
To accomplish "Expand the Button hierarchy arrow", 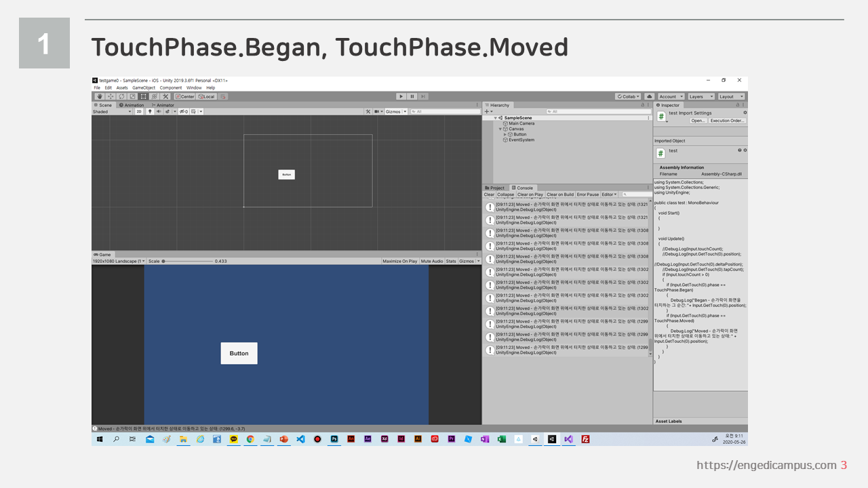I will point(505,134).
